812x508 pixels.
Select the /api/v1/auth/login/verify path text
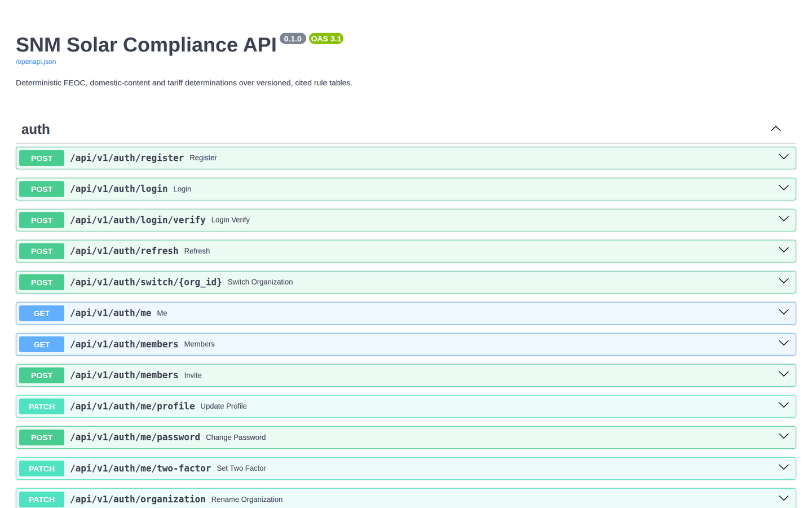tap(138, 220)
